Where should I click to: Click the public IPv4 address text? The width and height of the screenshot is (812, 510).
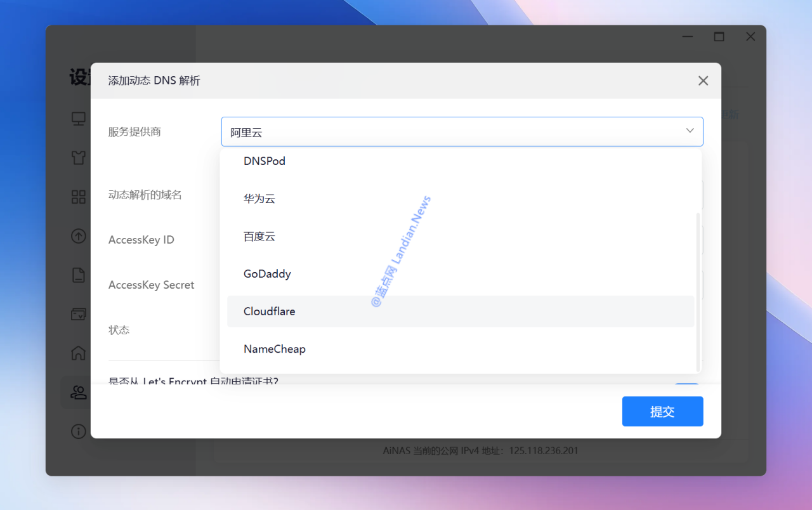[x=481, y=451]
